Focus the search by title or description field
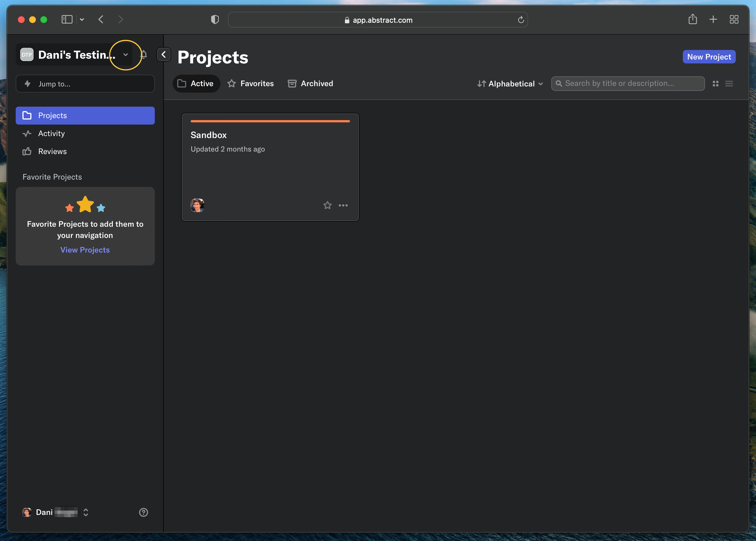The width and height of the screenshot is (756, 541). tap(628, 84)
